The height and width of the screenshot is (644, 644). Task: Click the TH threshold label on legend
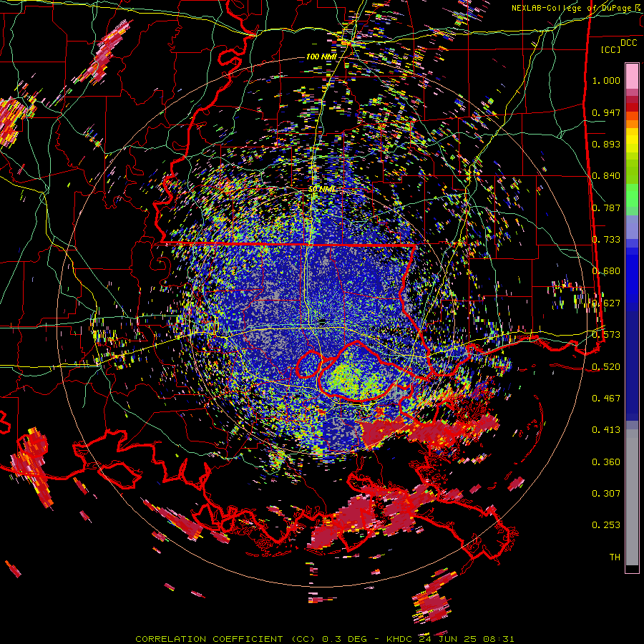coord(615,557)
